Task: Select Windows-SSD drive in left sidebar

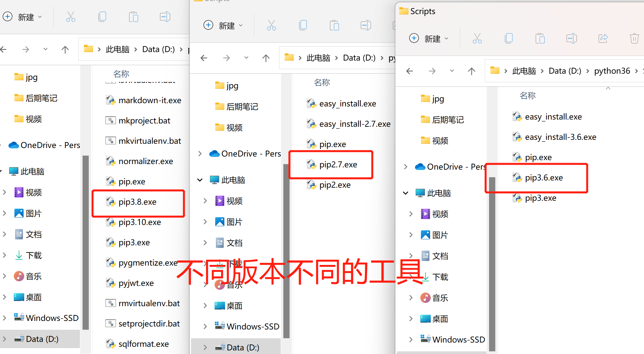Action: [x=52, y=318]
